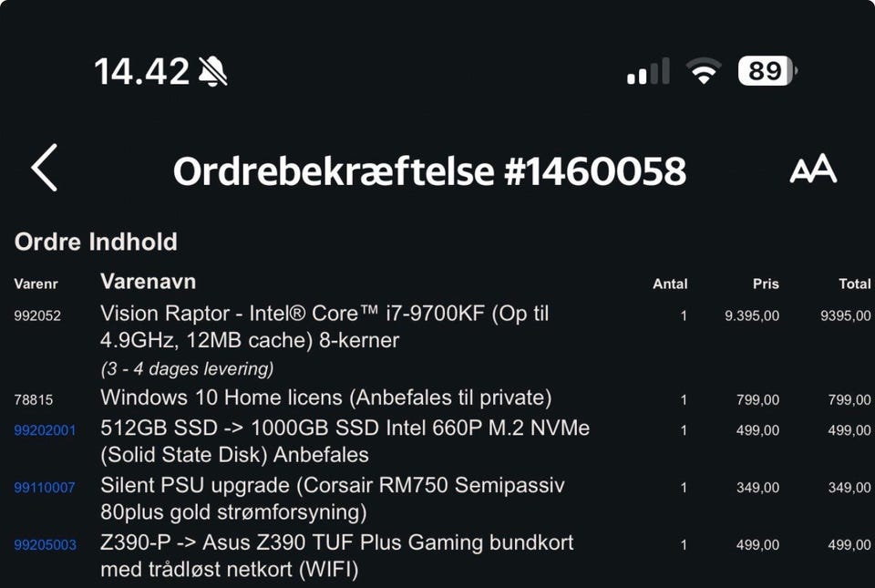
Task: Select the Vision Raptor i7-9700KF product row
Action: (x=442, y=341)
